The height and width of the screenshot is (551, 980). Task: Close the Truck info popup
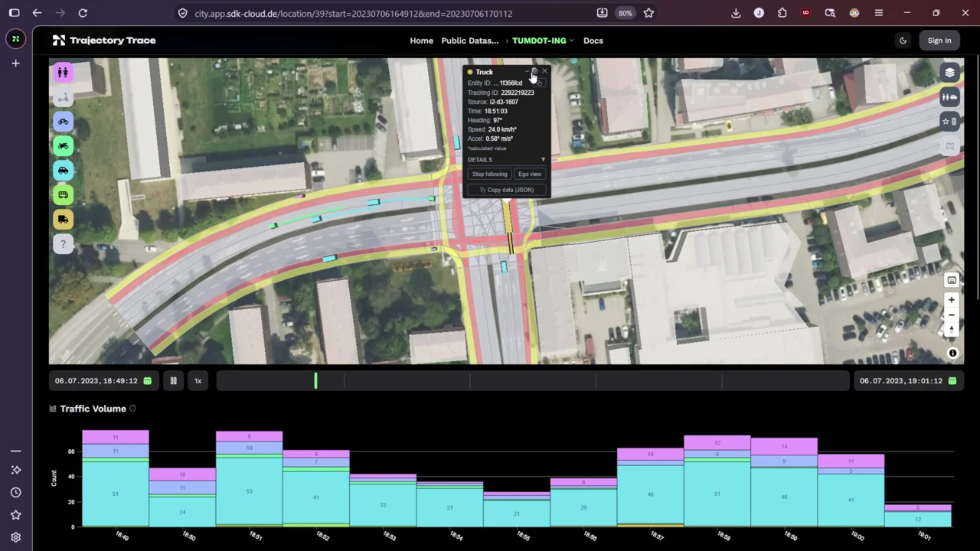[544, 72]
